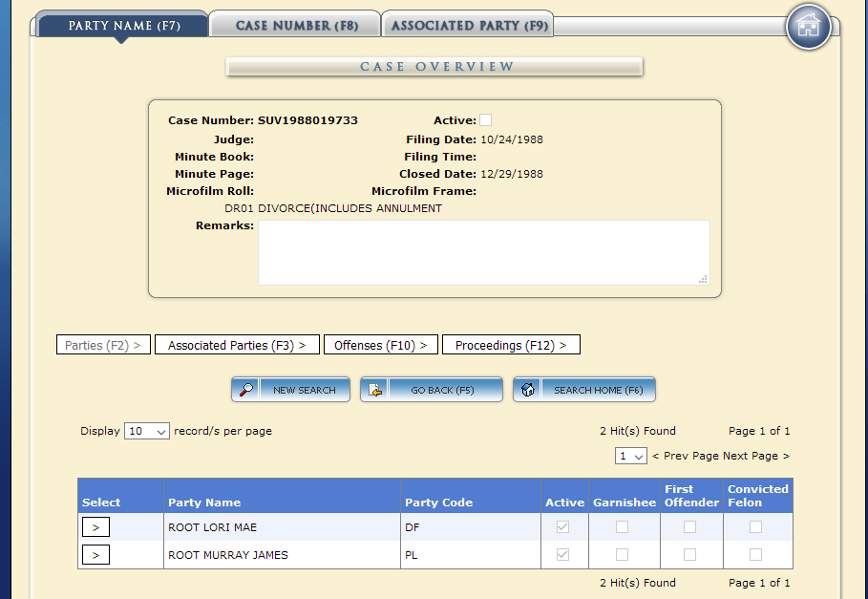Go to Next Page link

(x=756, y=456)
